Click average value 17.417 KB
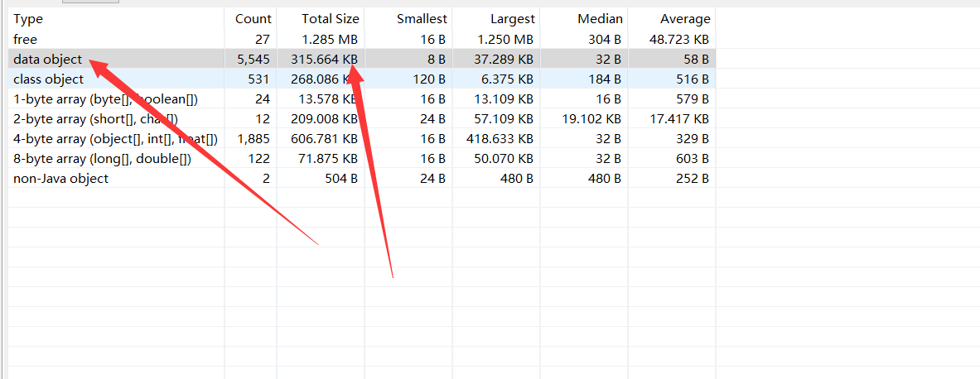Screen dimensions: 980x379 (x=679, y=119)
